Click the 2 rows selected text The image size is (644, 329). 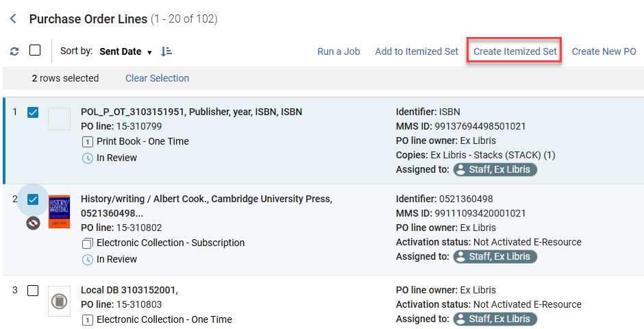(65, 78)
